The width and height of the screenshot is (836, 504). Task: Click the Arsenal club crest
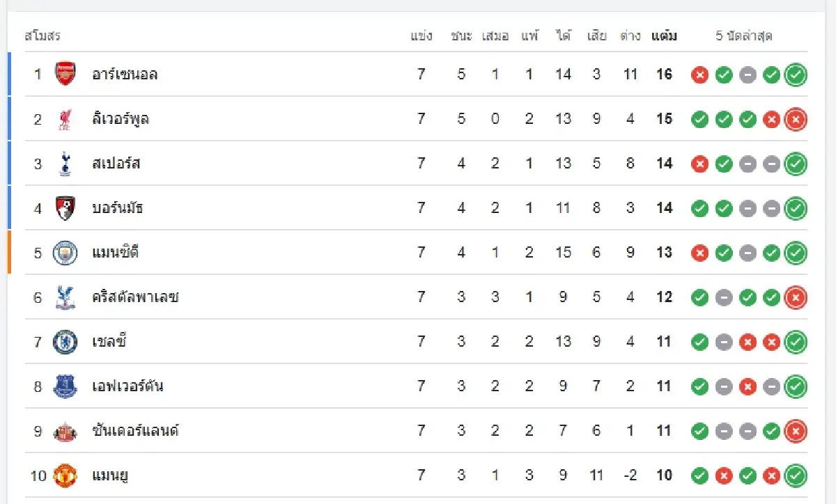click(x=65, y=74)
